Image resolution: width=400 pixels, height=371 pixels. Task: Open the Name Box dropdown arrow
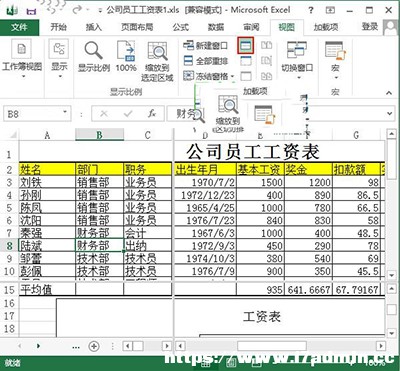(x=65, y=112)
